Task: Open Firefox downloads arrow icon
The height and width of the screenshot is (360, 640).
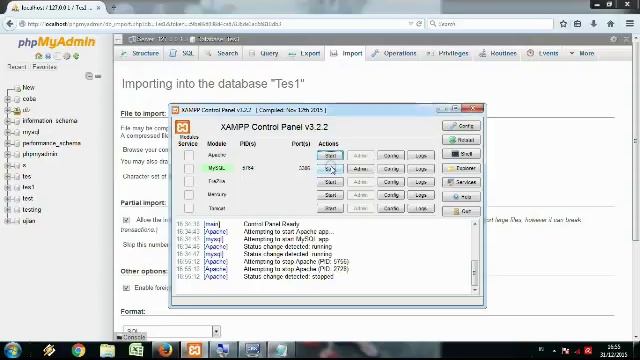Action: (x=593, y=24)
